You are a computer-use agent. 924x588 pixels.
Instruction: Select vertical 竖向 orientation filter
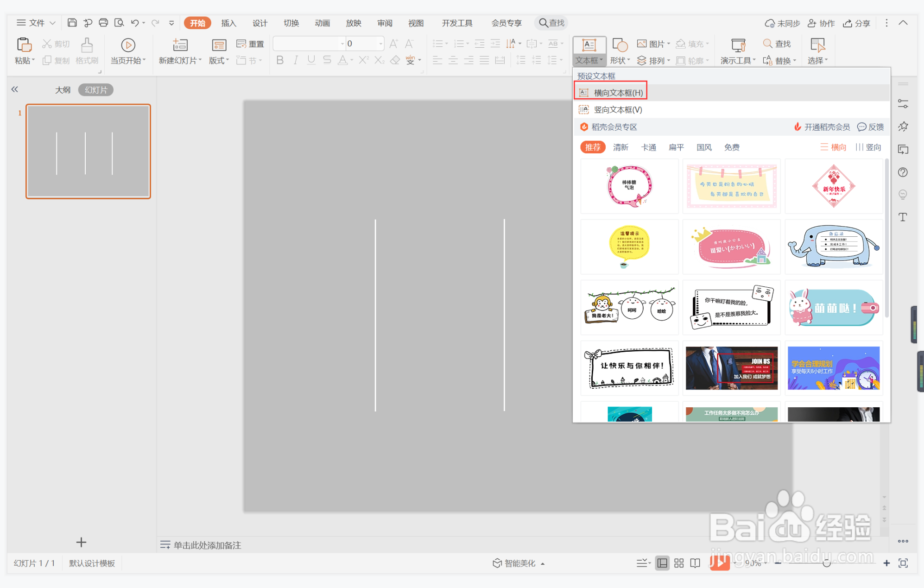868,147
